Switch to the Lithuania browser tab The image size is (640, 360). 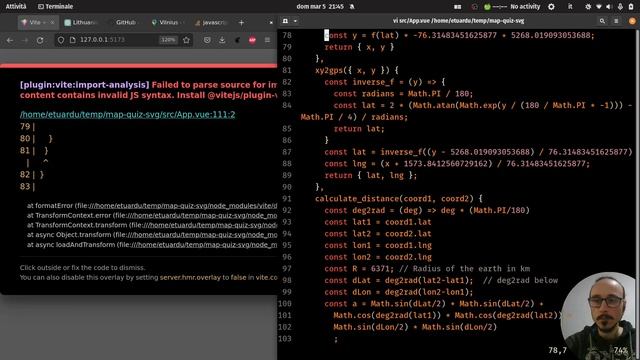point(82,22)
